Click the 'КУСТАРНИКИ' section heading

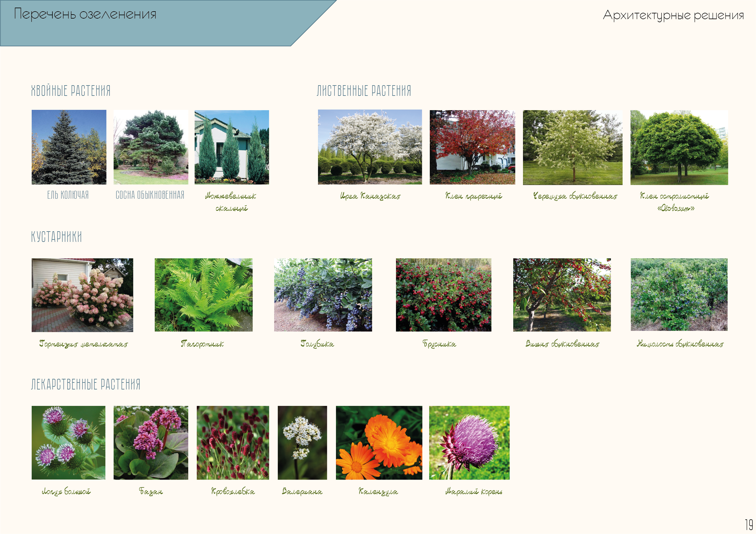(56, 236)
